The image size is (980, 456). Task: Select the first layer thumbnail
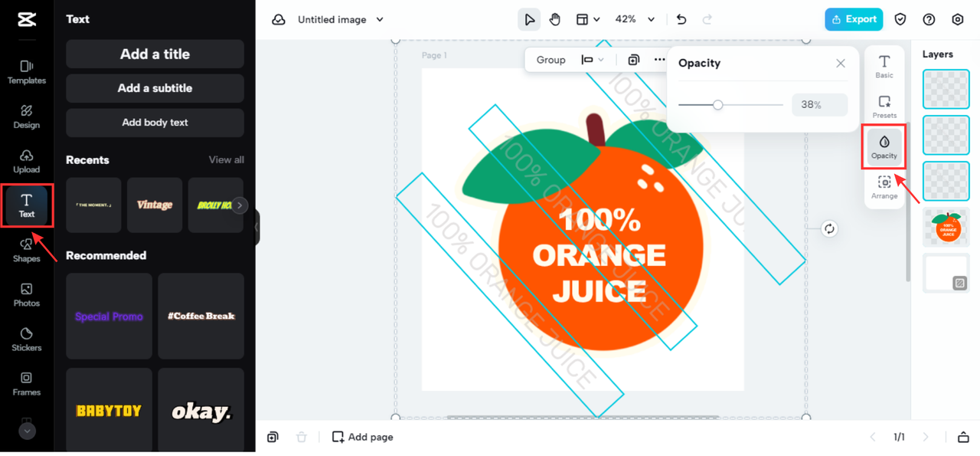coord(946,89)
